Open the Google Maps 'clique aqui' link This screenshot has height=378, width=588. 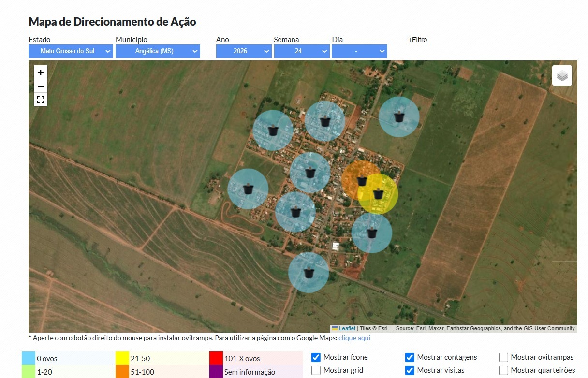354,338
